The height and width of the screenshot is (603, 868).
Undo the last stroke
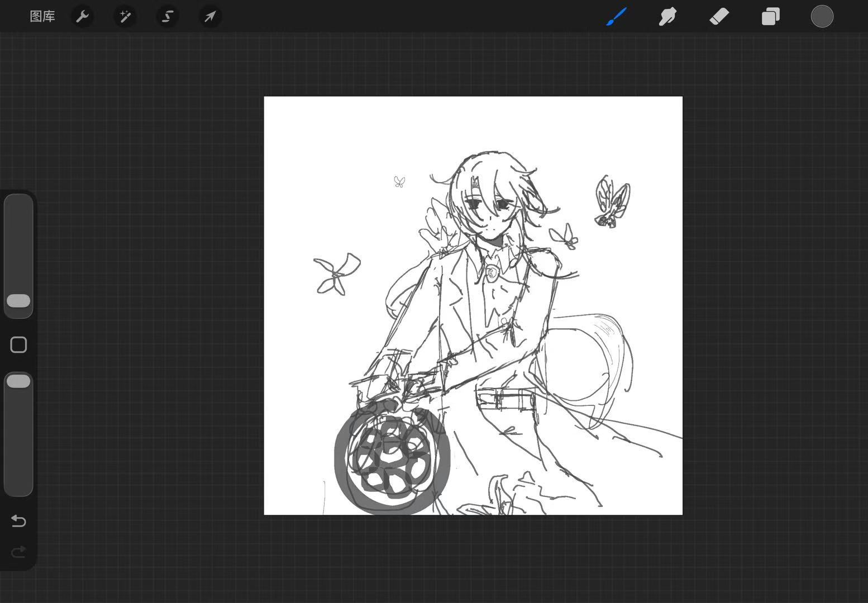18,521
